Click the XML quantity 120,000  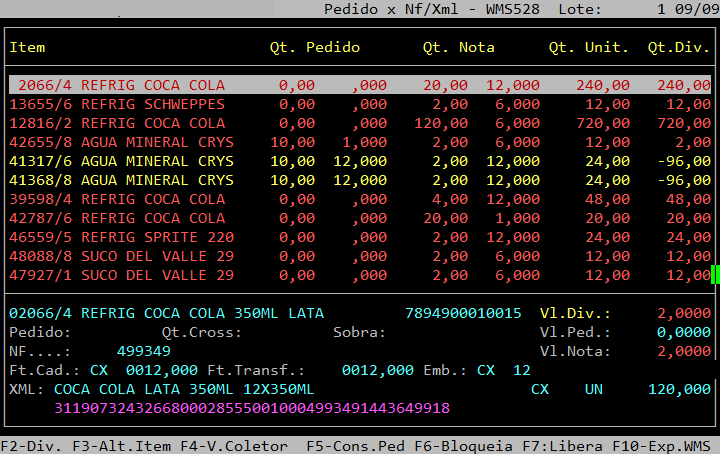pos(680,389)
